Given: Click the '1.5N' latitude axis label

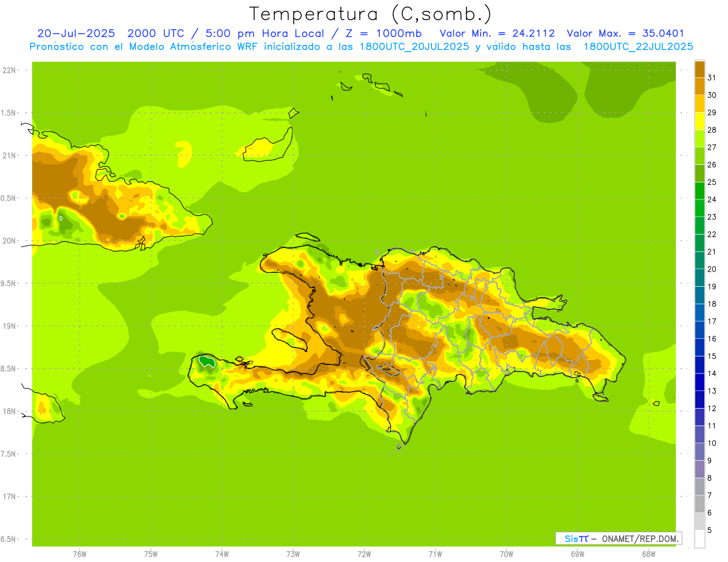Looking at the screenshot, I should 9,113.
